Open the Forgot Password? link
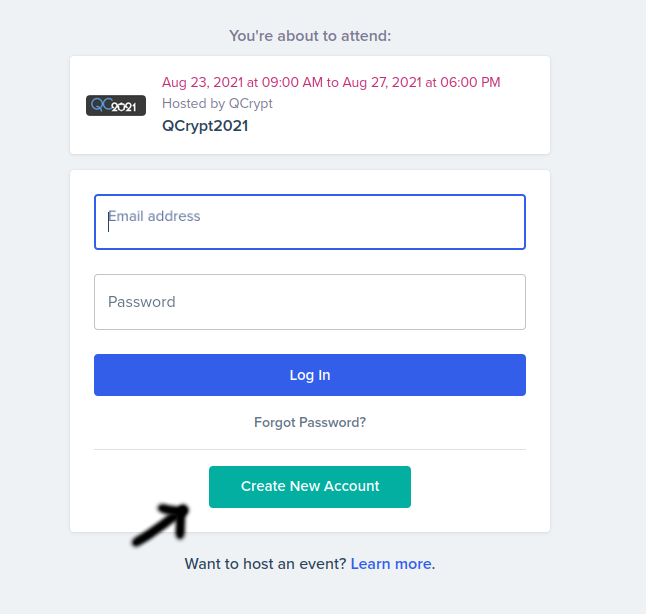This screenshot has width=646, height=614. [310, 422]
